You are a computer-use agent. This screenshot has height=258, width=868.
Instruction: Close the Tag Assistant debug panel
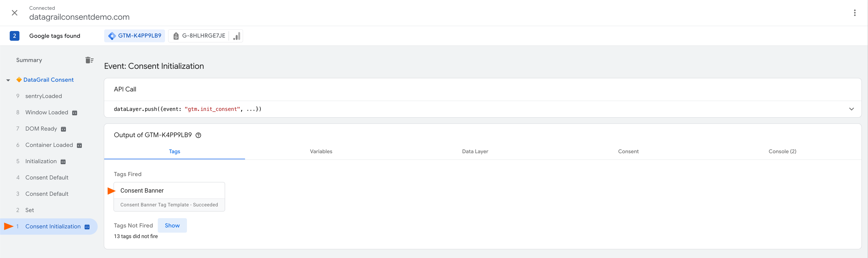(14, 13)
